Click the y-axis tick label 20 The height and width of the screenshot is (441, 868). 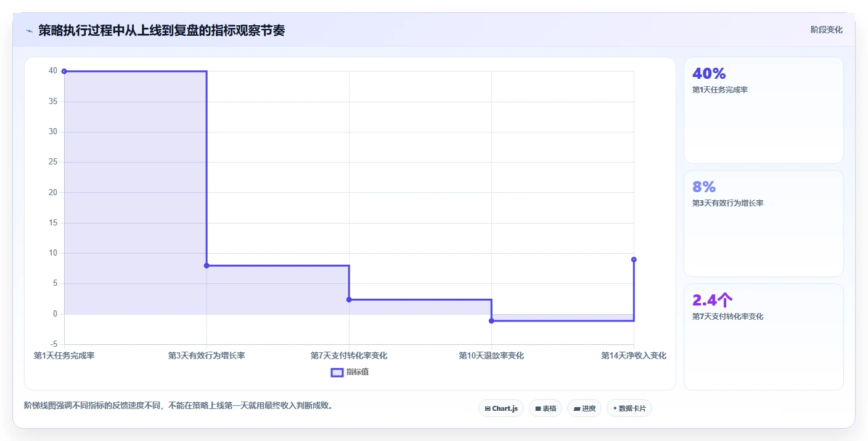pyautogui.click(x=53, y=193)
